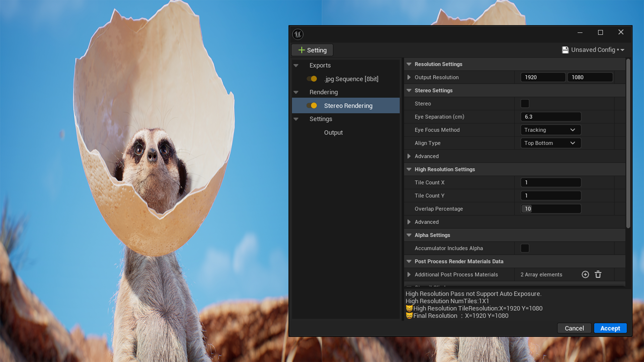Screen dimensions: 644x362
Task: Collapse the Settings tree group
Action: tap(296, 119)
